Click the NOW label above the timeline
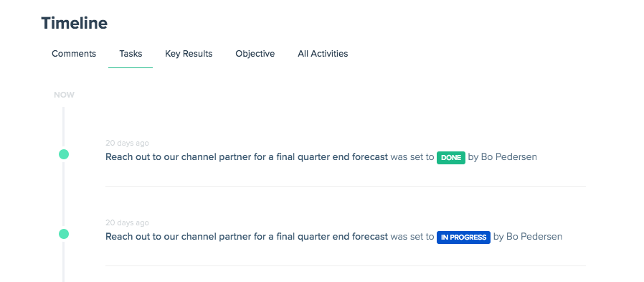Image resolution: width=644 pixels, height=282 pixels. 64,95
